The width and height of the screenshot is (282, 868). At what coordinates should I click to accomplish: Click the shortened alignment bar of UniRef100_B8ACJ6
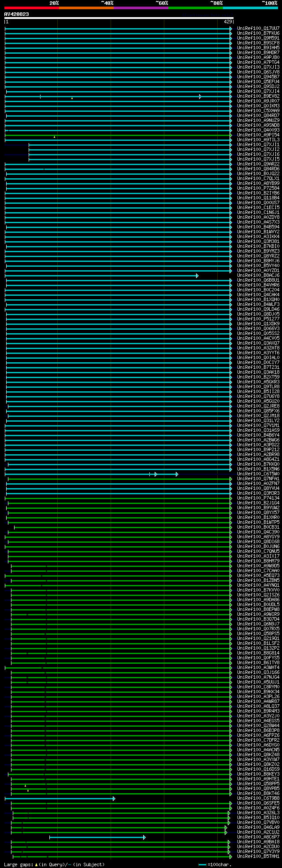(x=102, y=276)
